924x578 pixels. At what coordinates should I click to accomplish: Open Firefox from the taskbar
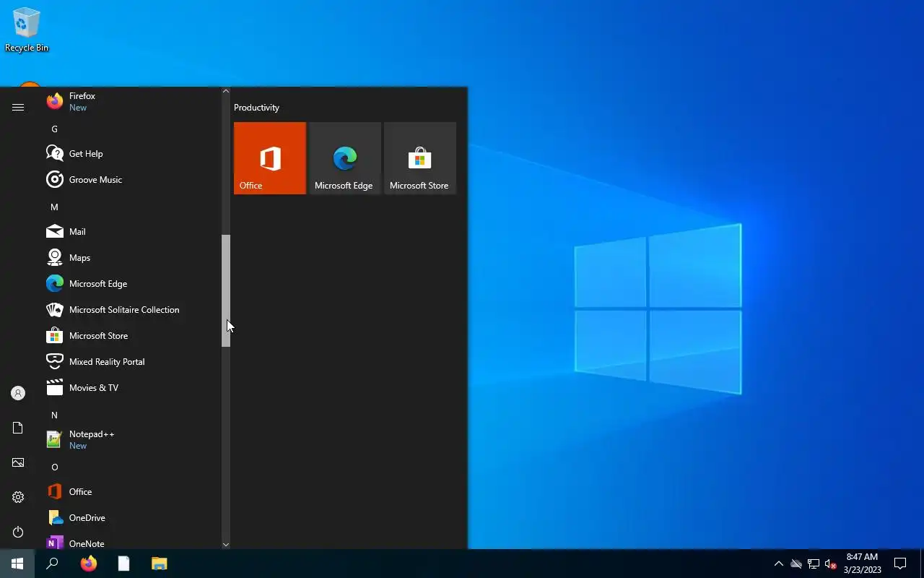pos(88,564)
